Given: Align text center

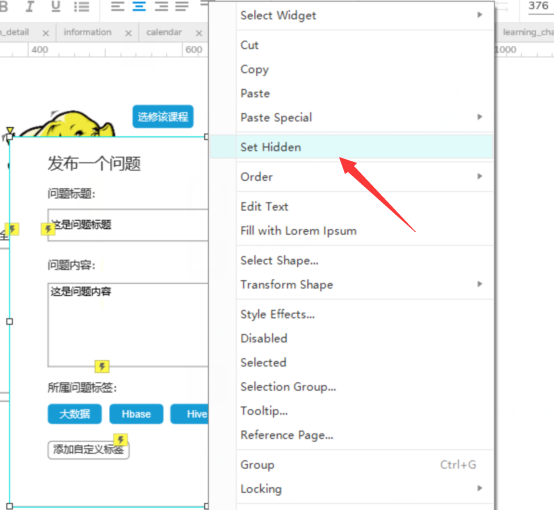Looking at the screenshot, I should (139, 6).
